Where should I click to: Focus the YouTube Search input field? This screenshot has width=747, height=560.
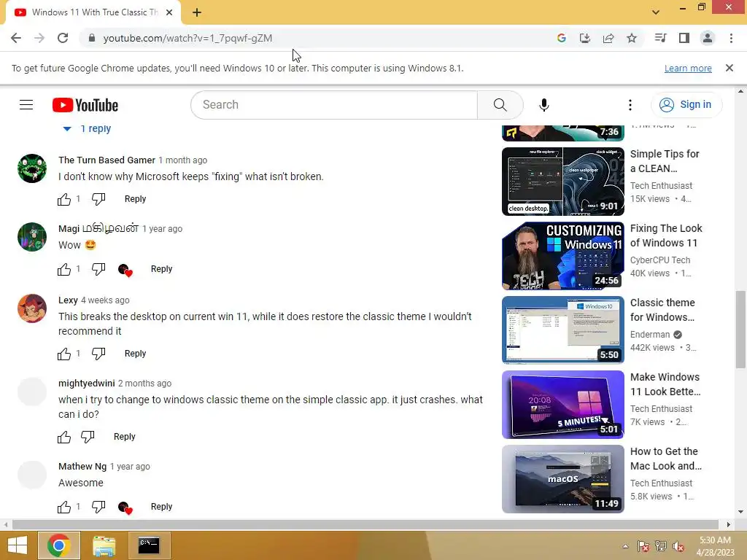[334, 105]
